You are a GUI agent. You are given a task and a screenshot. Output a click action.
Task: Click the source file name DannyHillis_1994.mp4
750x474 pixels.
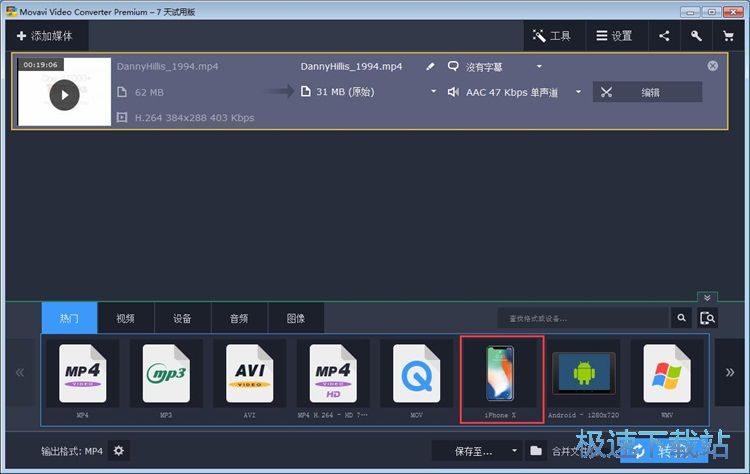167,66
